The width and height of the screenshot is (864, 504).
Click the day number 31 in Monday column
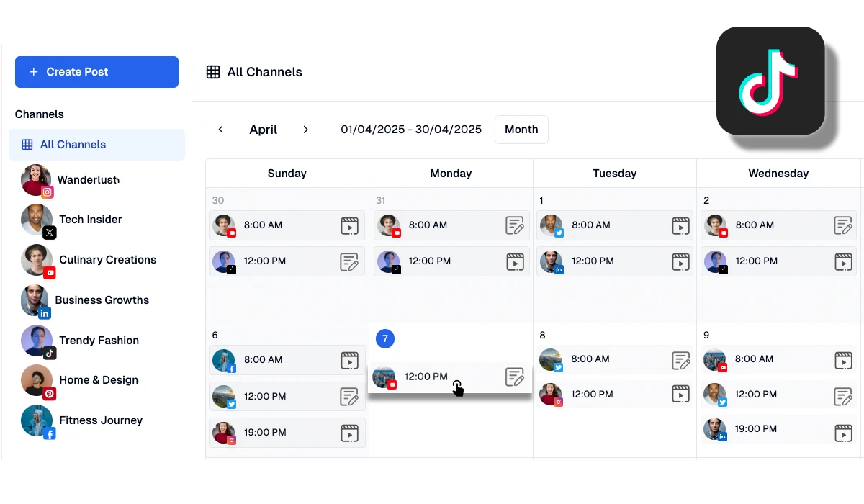[x=382, y=201]
